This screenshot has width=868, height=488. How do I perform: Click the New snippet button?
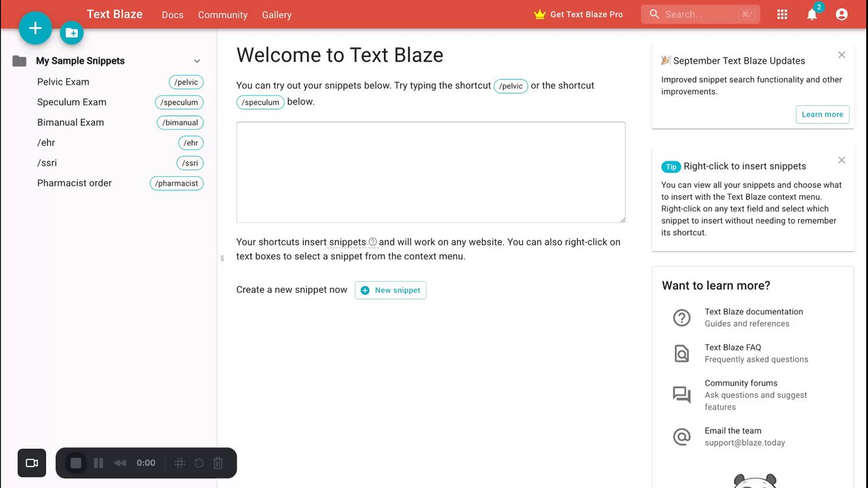[391, 290]
